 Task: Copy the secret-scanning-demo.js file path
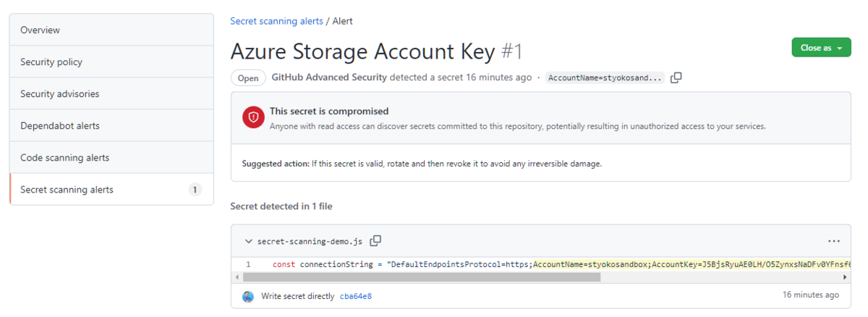tap(375, 241)
